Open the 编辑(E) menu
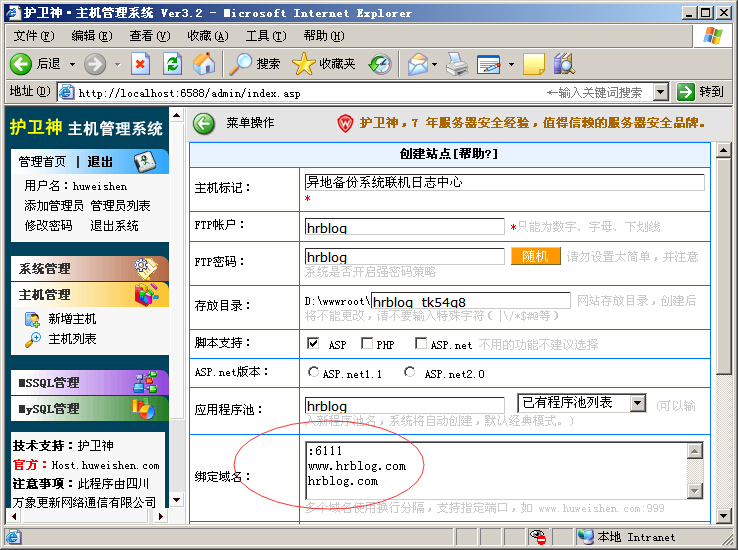Screen dimensions: 738x550 pos(92,36)
